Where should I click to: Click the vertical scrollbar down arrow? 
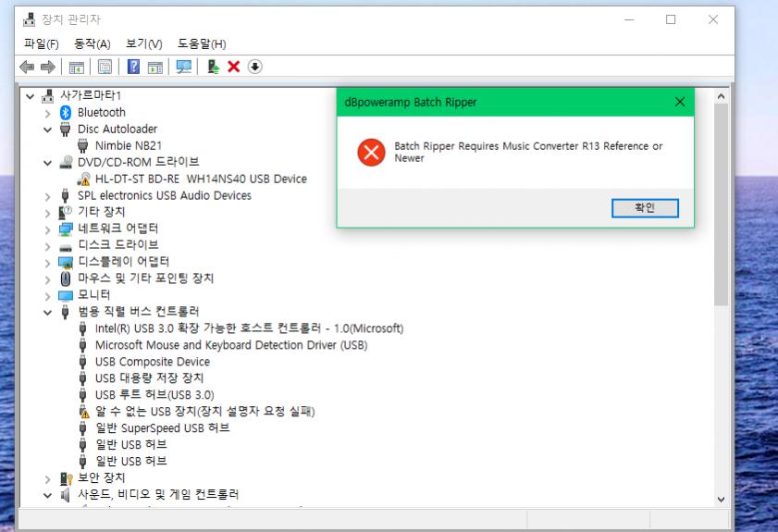tap(722, 499)
